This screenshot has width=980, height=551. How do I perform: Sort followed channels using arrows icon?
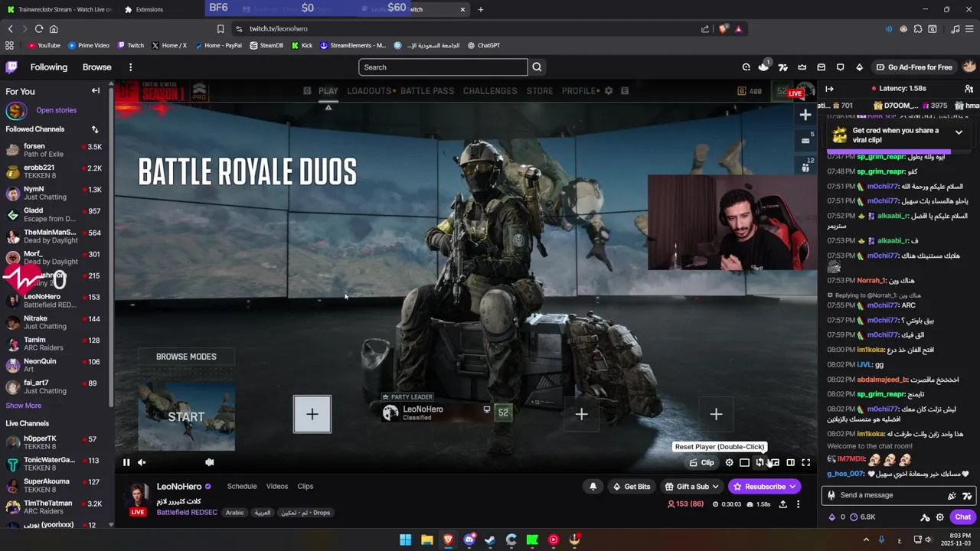(x=95, y=129)
